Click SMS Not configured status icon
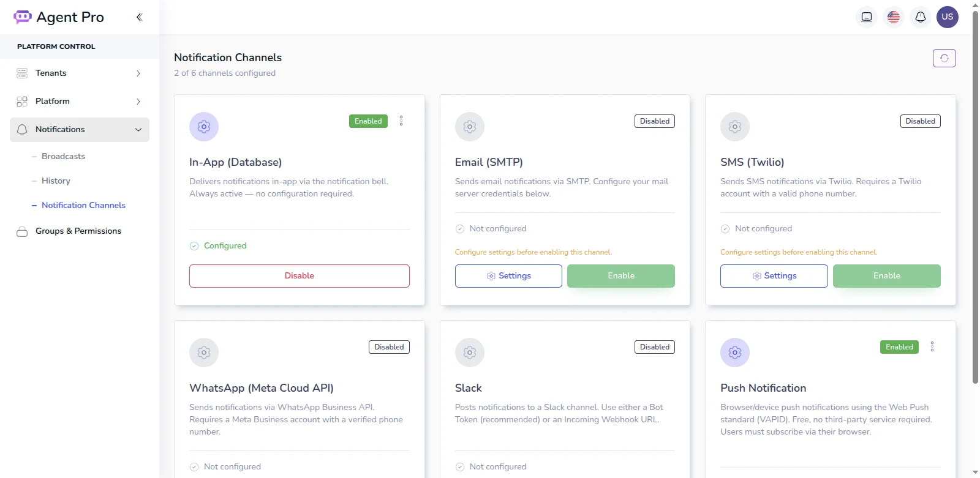Screen dimensions: 980x478 (725, 229)
